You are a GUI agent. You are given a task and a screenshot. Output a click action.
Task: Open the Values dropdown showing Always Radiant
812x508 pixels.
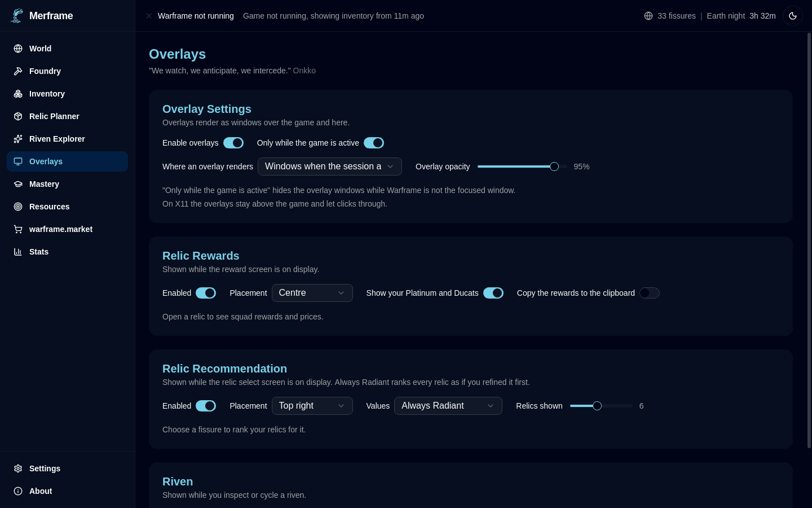[448, 406]
